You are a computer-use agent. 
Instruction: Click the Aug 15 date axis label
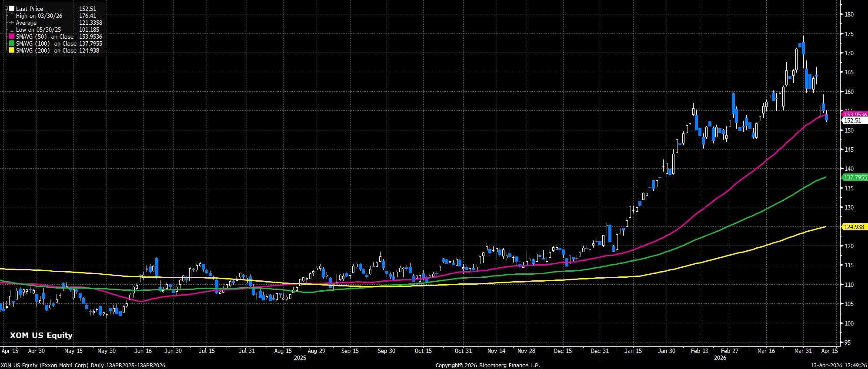283,351
